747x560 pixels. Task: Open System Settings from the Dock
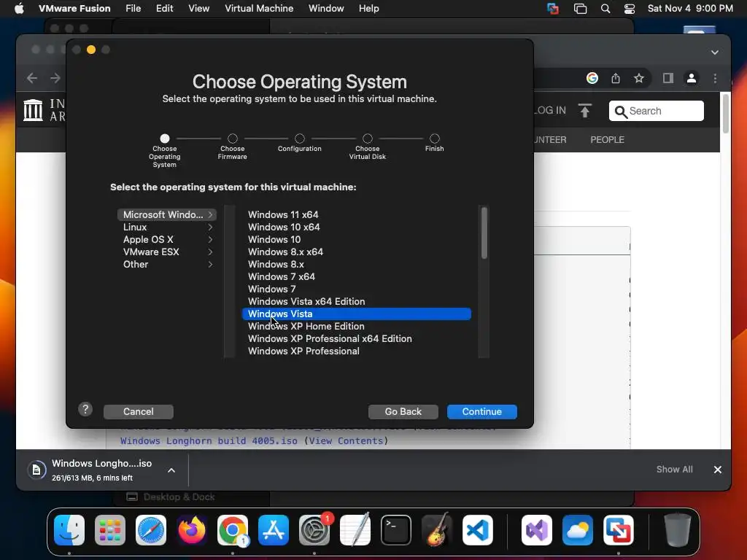click(x=314, y=531)
